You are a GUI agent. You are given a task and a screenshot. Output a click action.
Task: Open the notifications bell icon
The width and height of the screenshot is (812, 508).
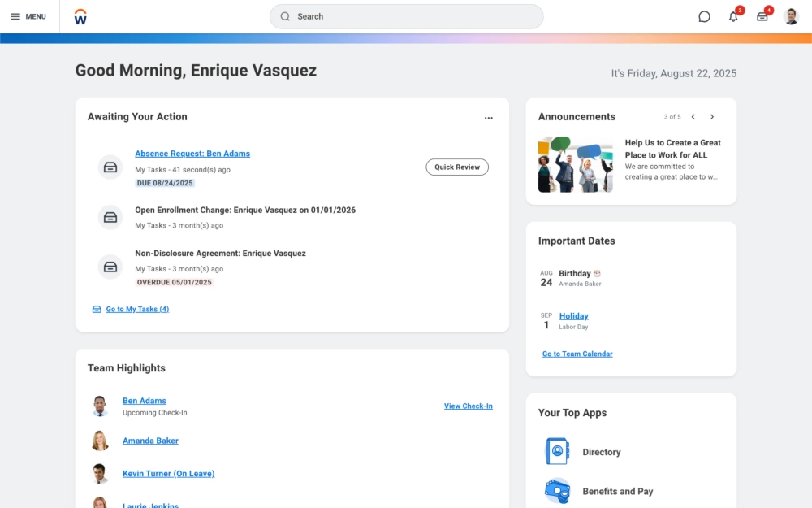tap(733, 16)
